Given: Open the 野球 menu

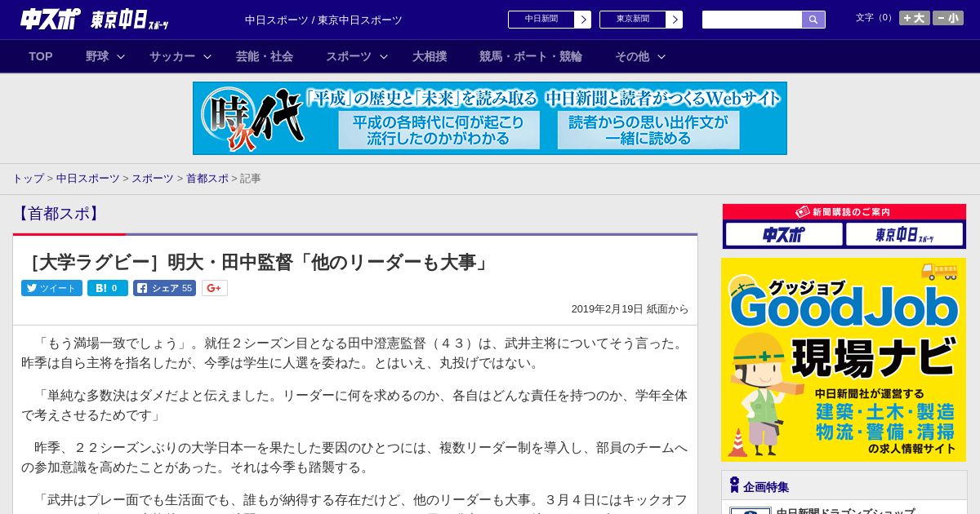Looking at the screenshot, I should coord(97,56).
